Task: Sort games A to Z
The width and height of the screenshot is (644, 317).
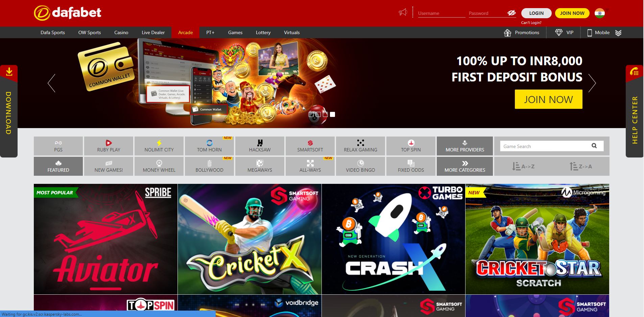Action: [x=523, y=166]
